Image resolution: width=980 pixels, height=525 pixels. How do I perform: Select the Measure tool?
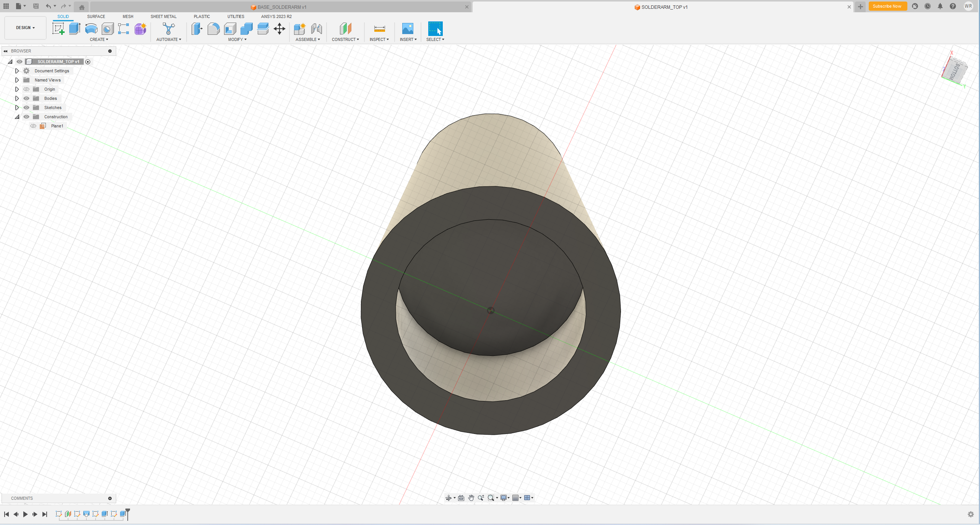click(x=379, y=29)
